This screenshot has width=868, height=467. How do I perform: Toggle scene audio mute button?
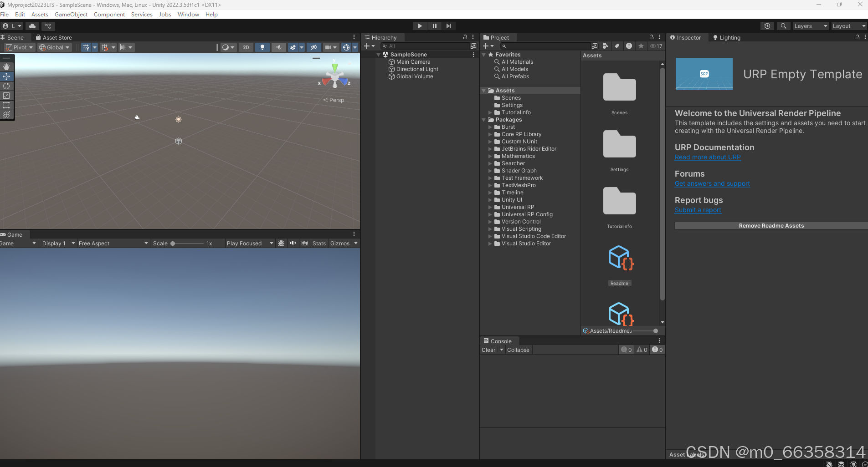click(278, 47)
